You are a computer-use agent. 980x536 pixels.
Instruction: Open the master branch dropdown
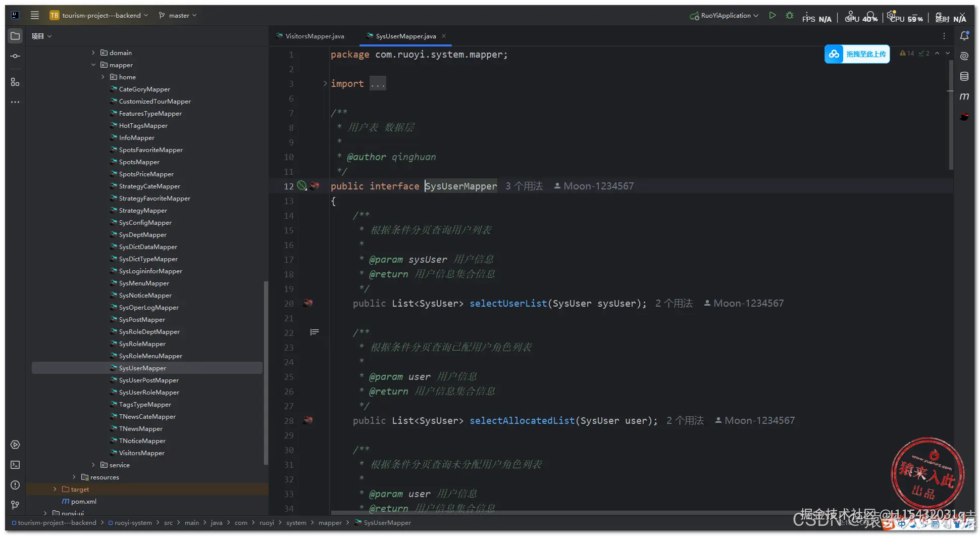(178, 15)
